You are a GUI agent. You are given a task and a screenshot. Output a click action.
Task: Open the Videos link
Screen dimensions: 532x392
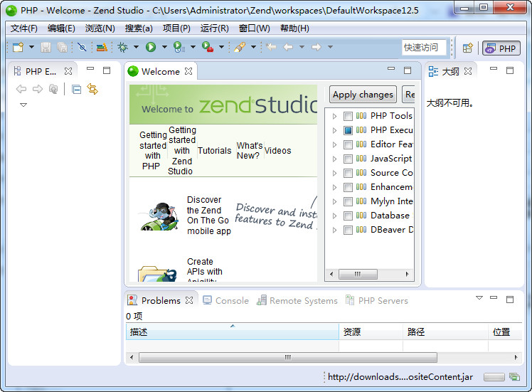277,150
